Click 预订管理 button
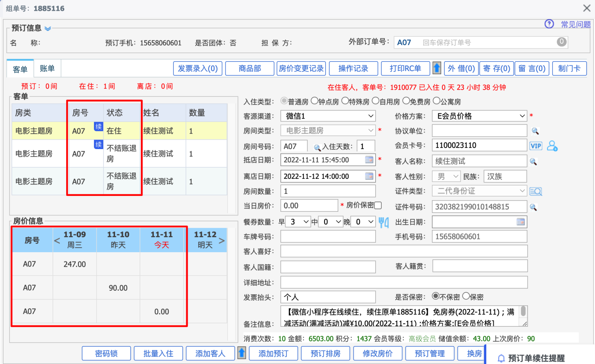The height and width of the screenshot is (364, 595). coord(430,353)
